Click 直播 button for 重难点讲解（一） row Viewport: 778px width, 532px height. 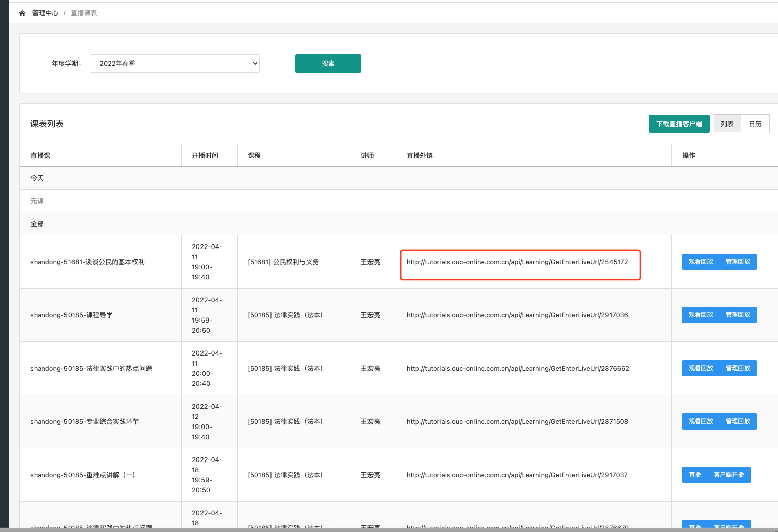(x=695, y=475)
